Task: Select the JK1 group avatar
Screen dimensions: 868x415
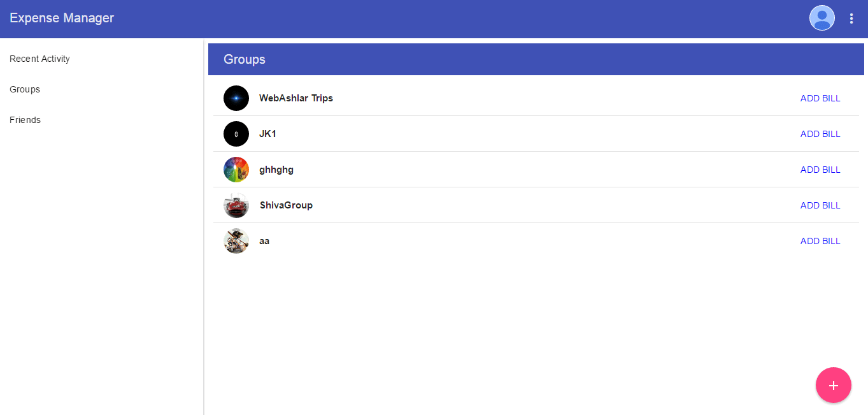Action: coord(236,134)
